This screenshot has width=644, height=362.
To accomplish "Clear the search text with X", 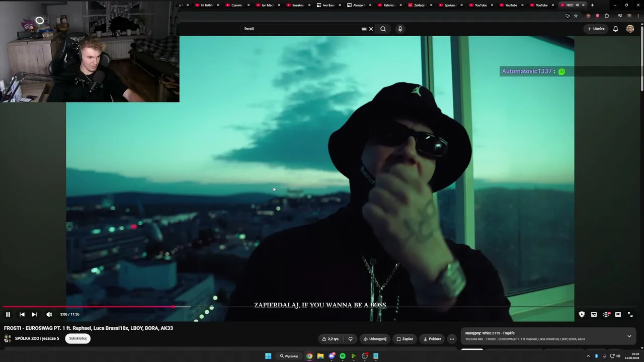I will pos(371,29).
